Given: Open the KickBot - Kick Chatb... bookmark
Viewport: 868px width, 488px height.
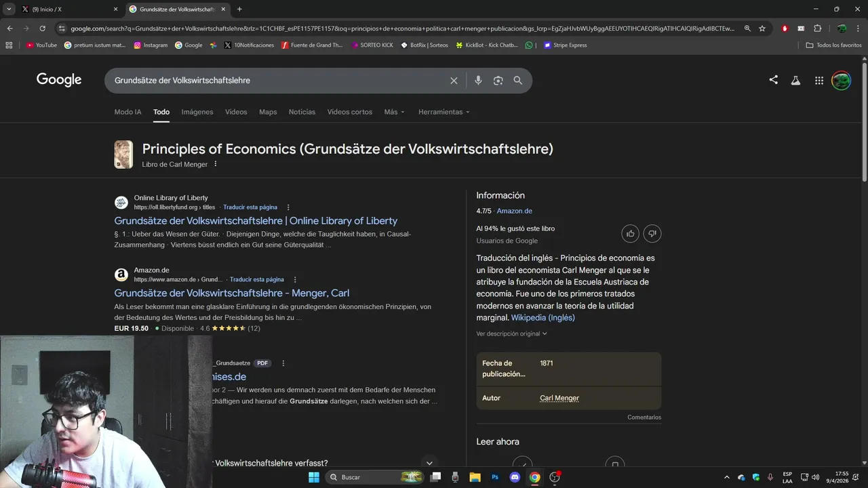Looking at the screenshot, I should click(x=486, y=45).
